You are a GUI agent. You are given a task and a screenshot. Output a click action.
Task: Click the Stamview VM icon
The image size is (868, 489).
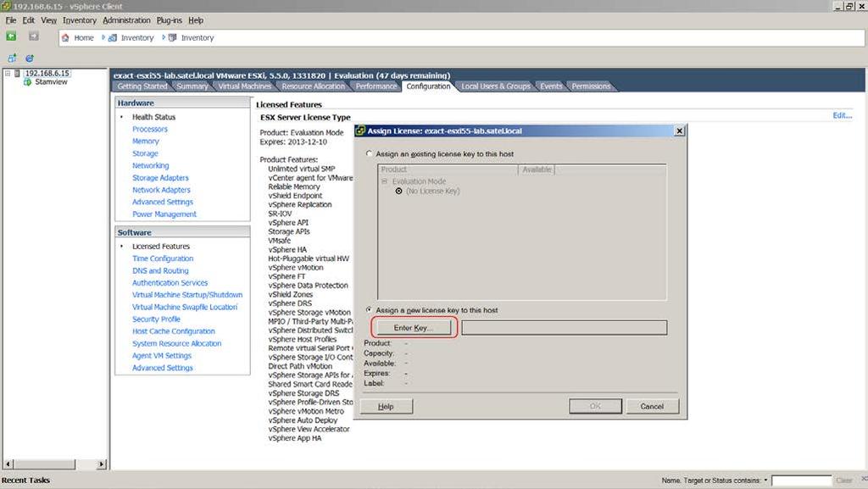[x=27, y=82]
